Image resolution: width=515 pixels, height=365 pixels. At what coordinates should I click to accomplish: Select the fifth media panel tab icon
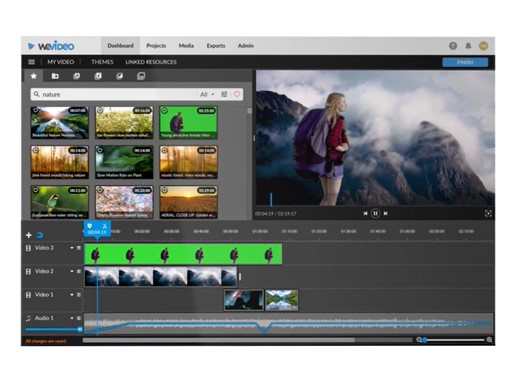pos(119,76)
